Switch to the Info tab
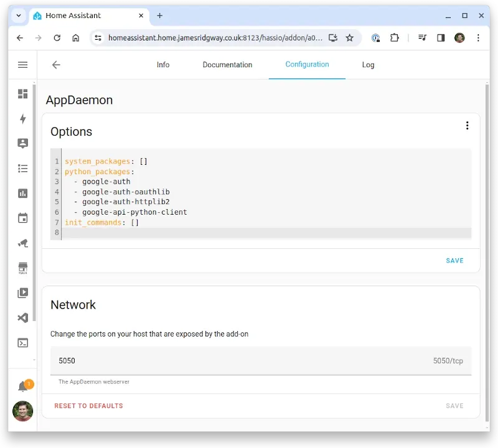This screenshot has height=448, width=498. click(163, 65)
